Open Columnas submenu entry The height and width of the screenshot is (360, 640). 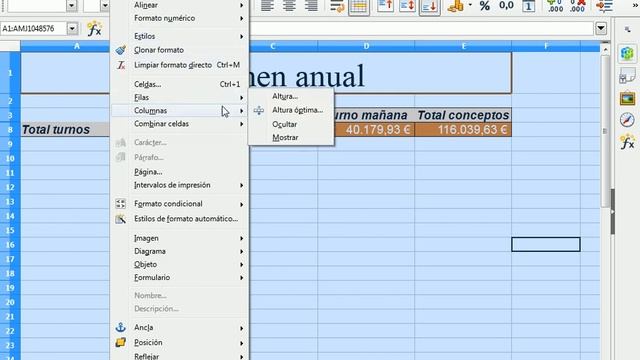[x=180, y=111]
